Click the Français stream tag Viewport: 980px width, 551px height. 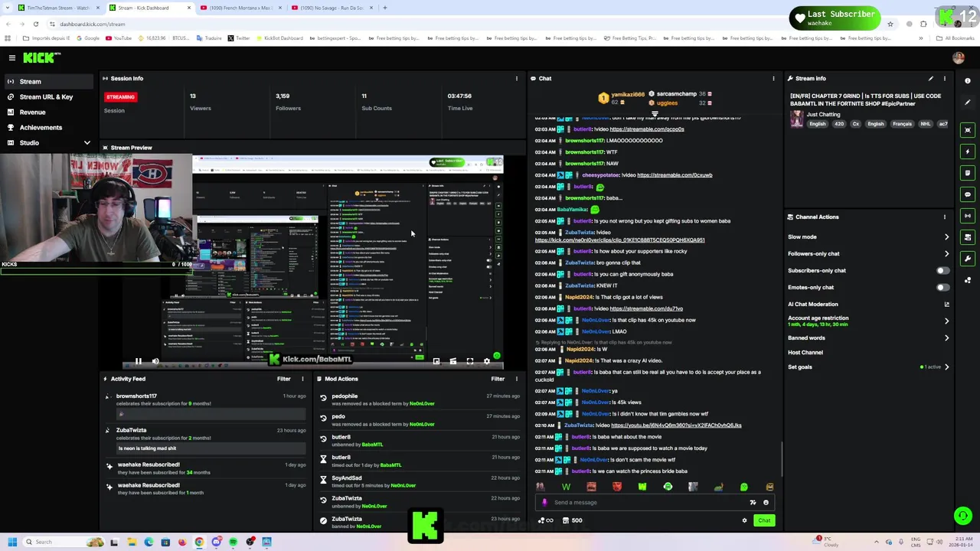tap(902, 124)
